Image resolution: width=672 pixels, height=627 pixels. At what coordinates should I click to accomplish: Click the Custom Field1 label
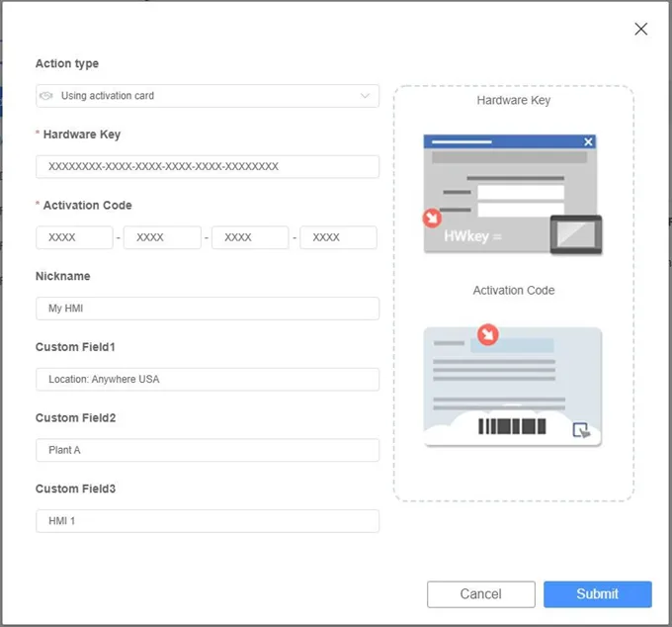(75, 347)
